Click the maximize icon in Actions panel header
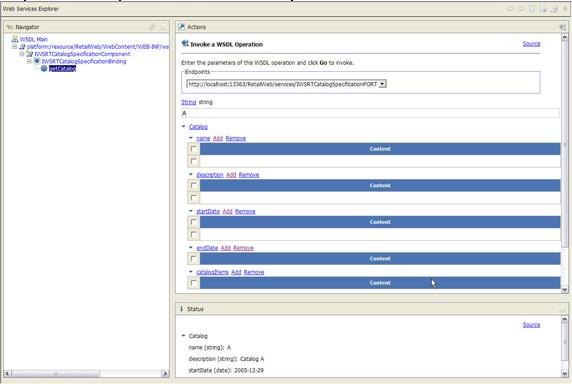572x384 pixels. (563, 27)
